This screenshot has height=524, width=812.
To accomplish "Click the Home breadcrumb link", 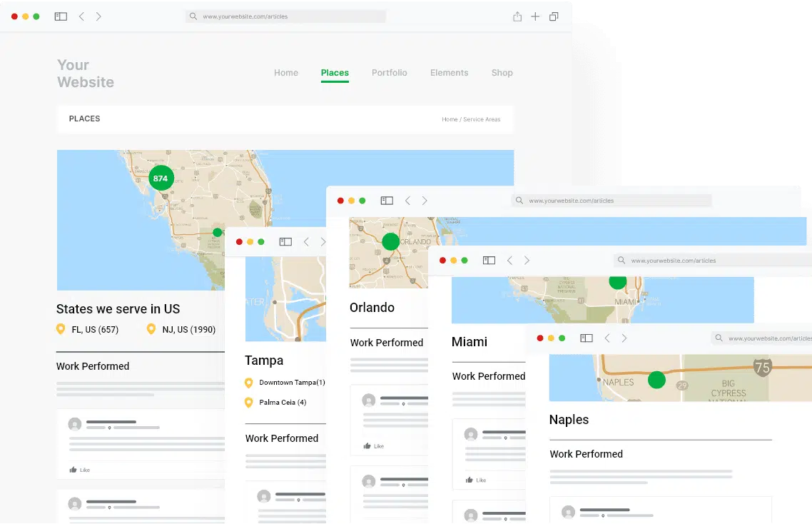I will pos(450,120).
